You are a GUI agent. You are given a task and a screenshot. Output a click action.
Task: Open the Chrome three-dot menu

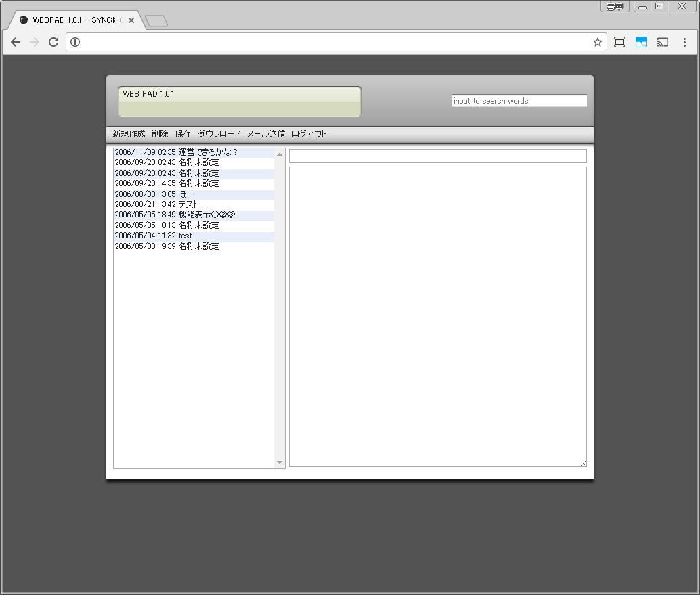tap(684, 42)
